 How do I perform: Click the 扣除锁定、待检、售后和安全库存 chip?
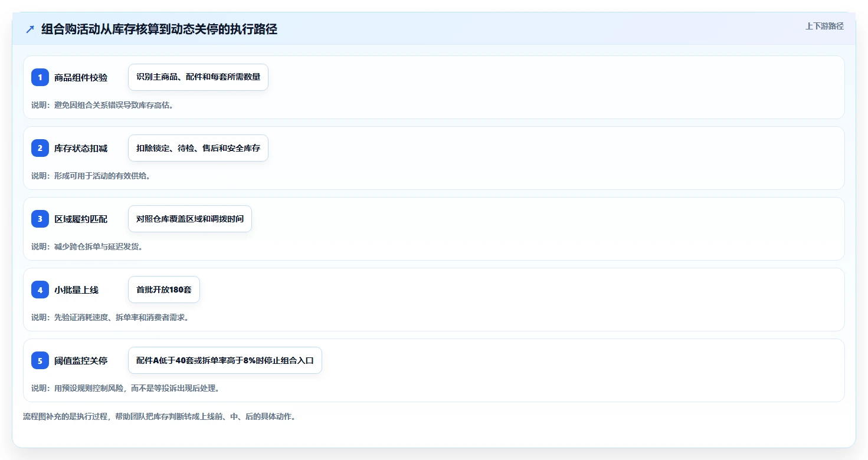point(198,148)
